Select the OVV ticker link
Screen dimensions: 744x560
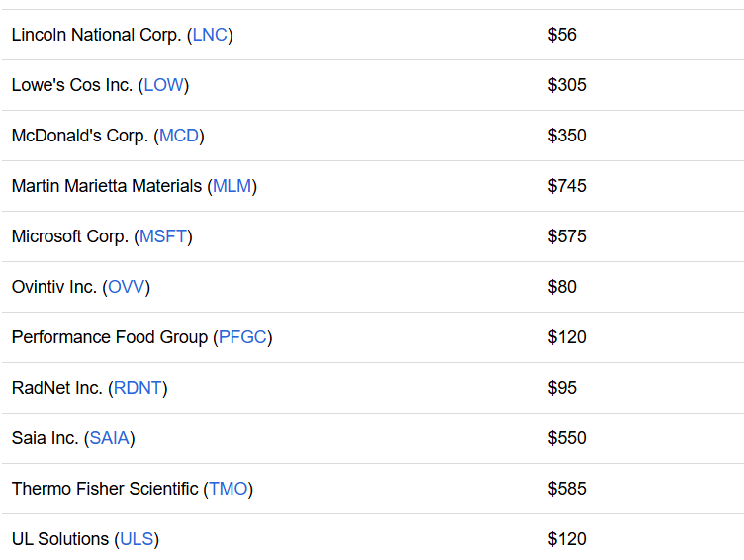tap(127, 287)
